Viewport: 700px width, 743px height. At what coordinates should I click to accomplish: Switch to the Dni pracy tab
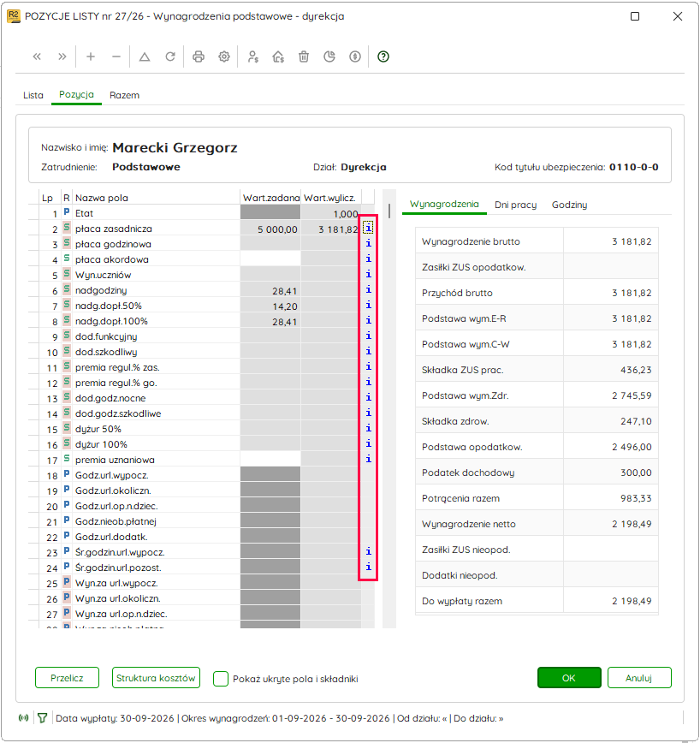pyautogui.click(x=516, y=205)
